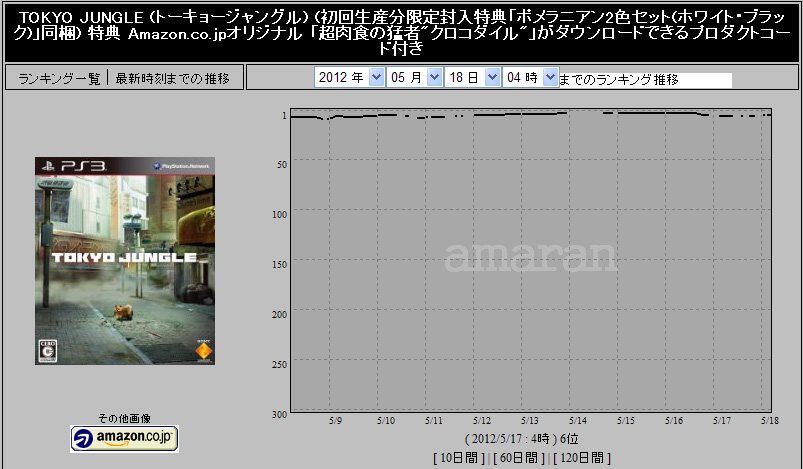Click the 5/9 date axis label
803x469 pixels.
[335, 420]
